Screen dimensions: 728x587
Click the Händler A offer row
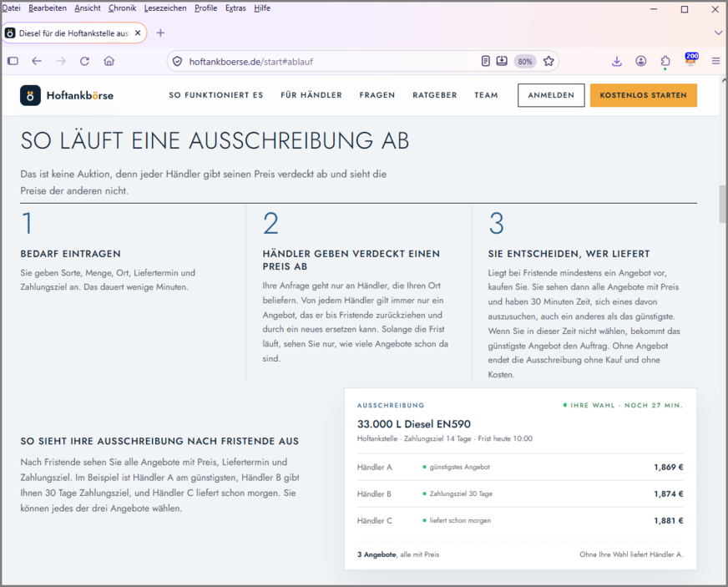point(520,468)
